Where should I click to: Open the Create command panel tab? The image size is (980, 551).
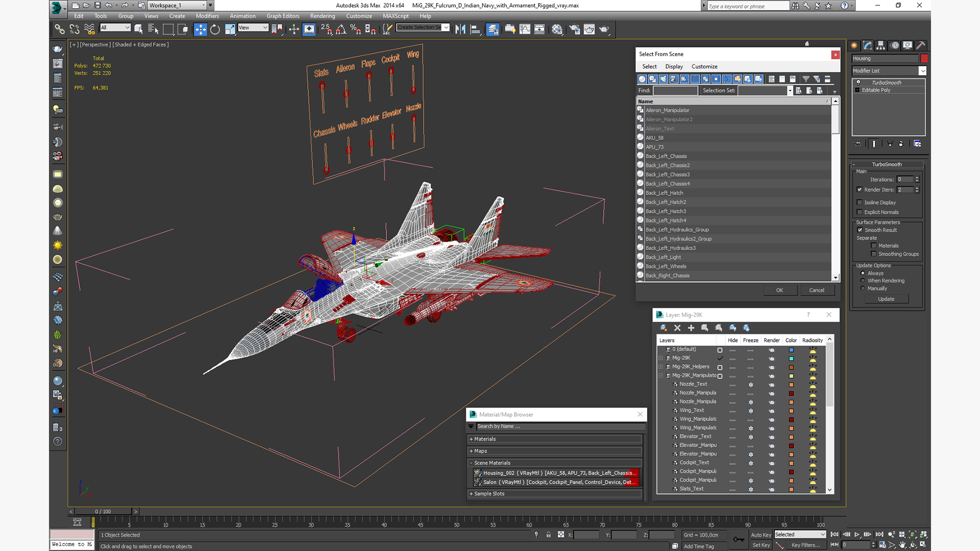(x=854, y=45)
